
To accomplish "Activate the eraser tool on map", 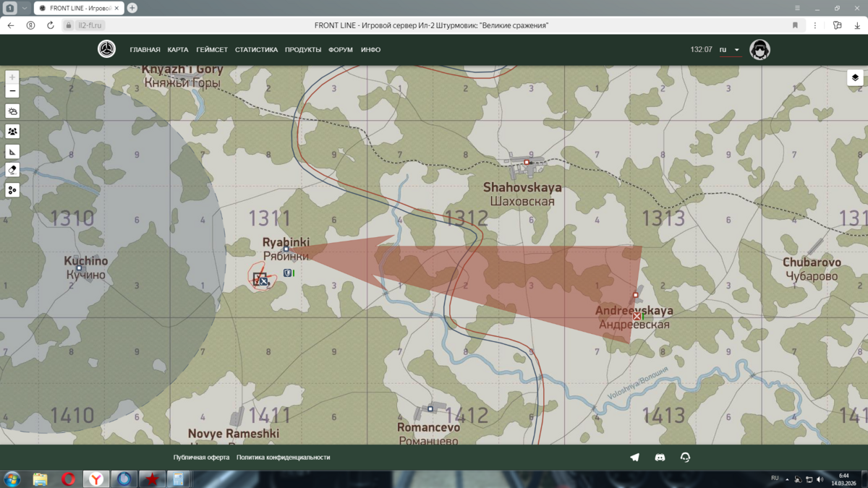I will click(x=12, y=170).
